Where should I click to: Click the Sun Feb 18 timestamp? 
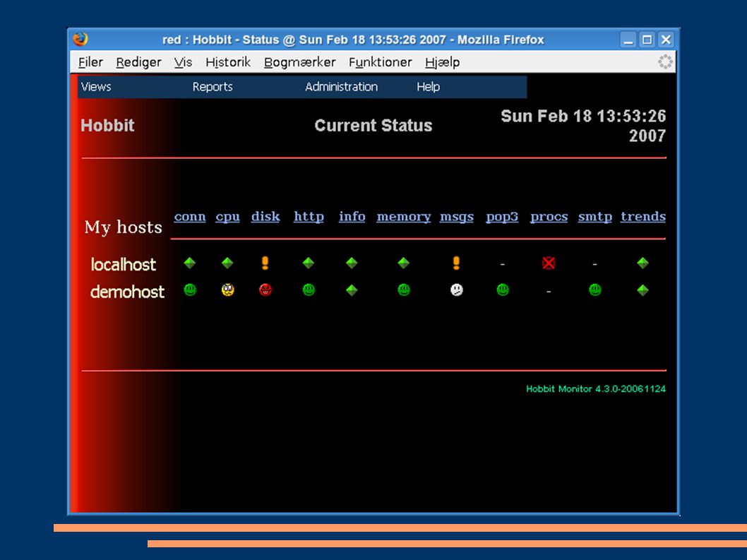(x=584, y=126)
